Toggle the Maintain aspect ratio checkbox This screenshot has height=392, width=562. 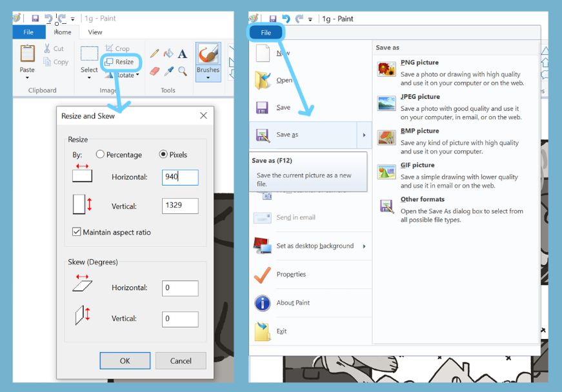coord(77,232)
